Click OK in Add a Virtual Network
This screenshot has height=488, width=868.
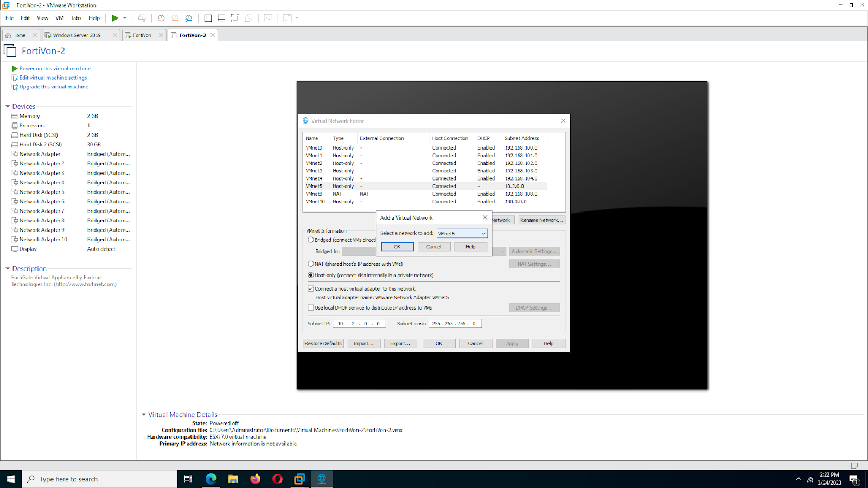(x=397, y=247)
